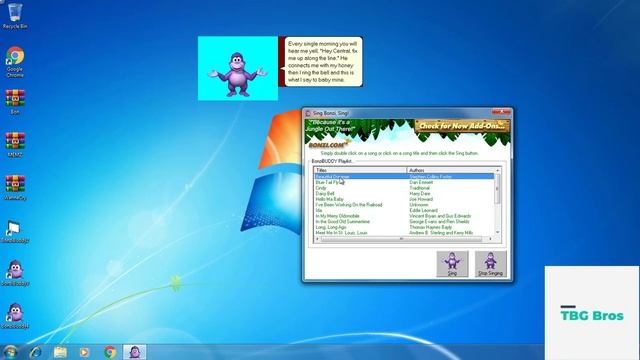Viewport: 640px width, 360px height.
Task: Click the BonziBuddy taskbar button
Action: coord(135,352)
